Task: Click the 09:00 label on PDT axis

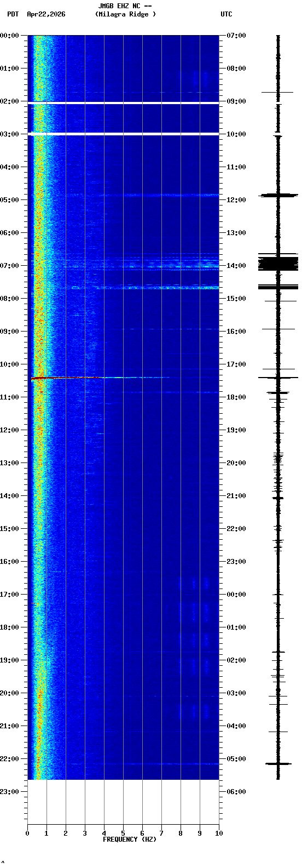Action: pos(9,332)
